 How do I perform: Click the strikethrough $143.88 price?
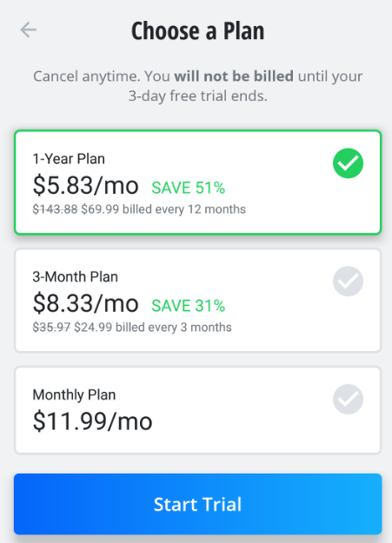[x=55, y=209]
